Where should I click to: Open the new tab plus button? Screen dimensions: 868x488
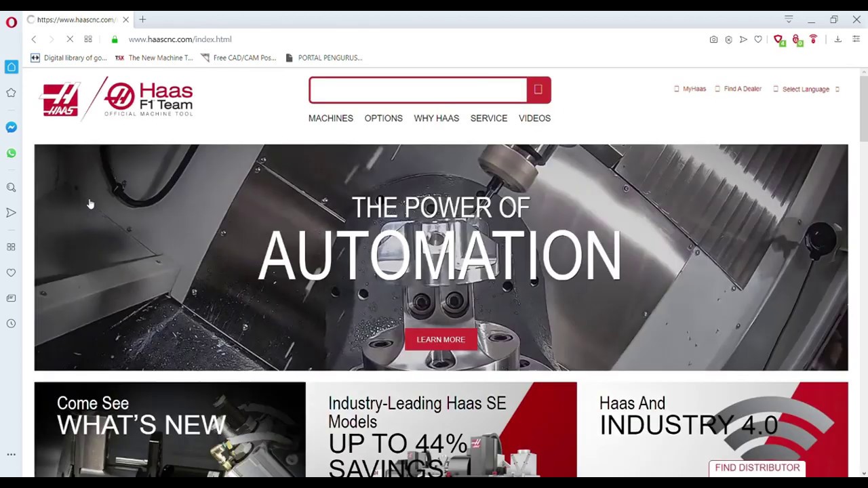(142, 20)
